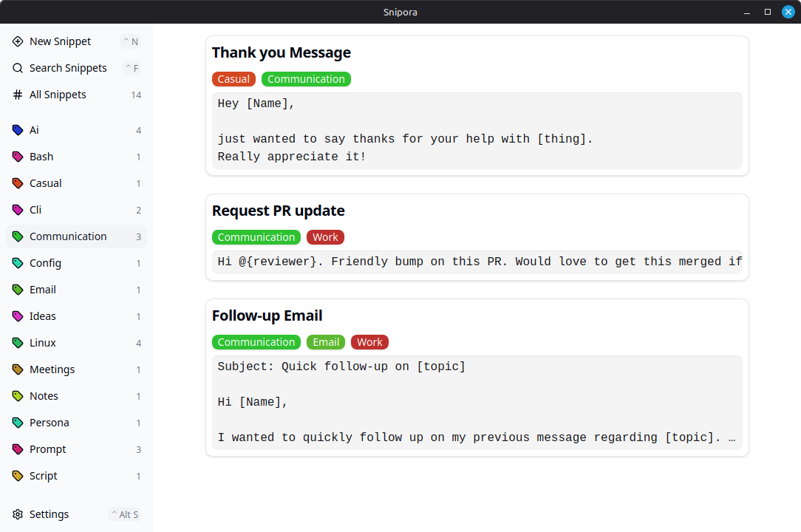
Task: Click the ^F shortcut badge
Action: 132,68
